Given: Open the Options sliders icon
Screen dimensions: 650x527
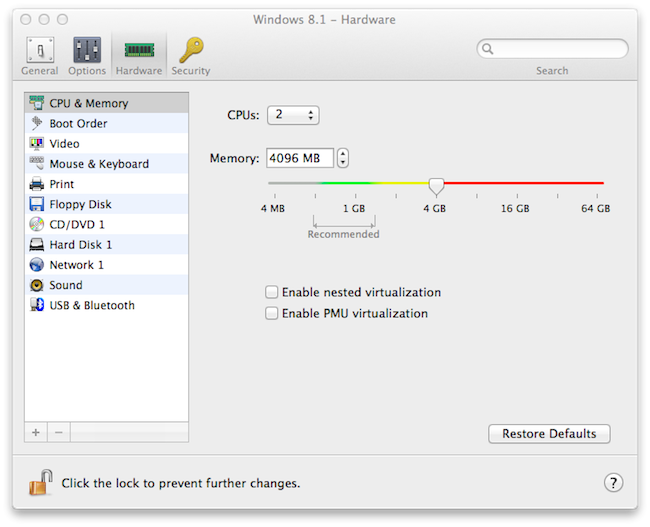Looking at the screenshot, I should [87, 50].
